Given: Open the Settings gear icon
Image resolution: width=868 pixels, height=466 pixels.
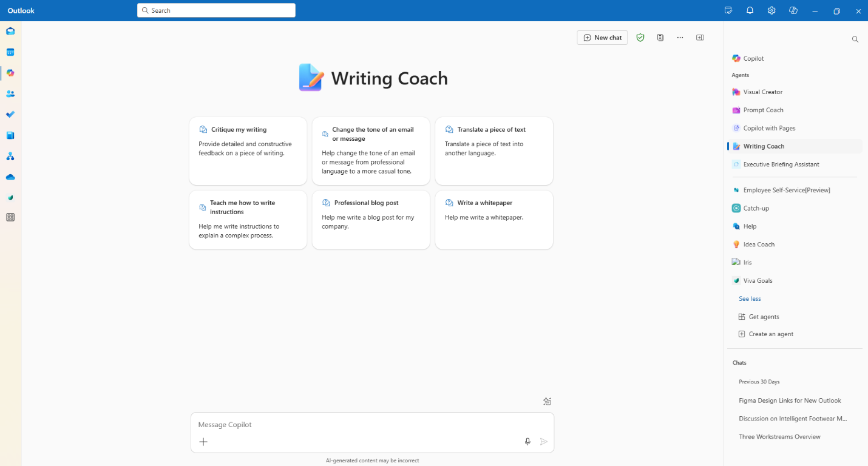Looking at the screenshot, I should click(771, 10).
